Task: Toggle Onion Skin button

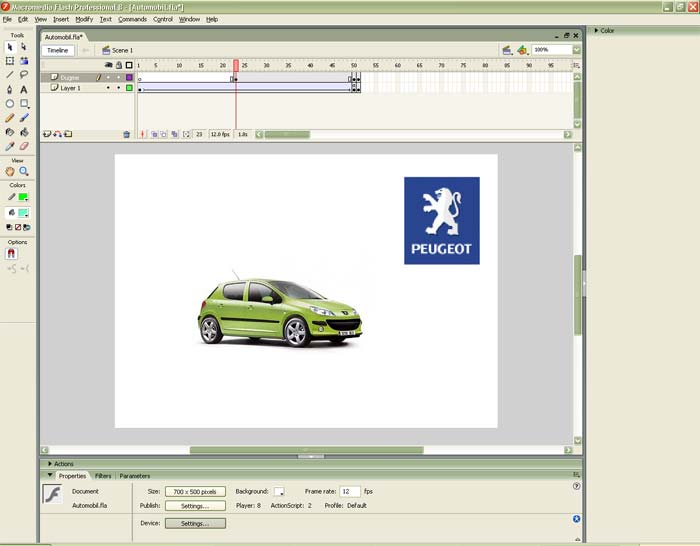Action: tap(154, 134)
